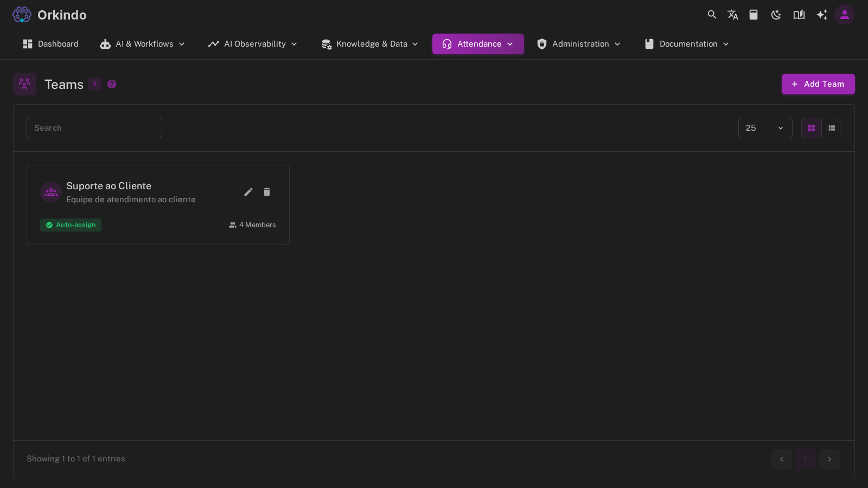The width and height of the screenshot is (868, 488).
Task: Click the Teams page group icon
Action: tap(24, 84)
